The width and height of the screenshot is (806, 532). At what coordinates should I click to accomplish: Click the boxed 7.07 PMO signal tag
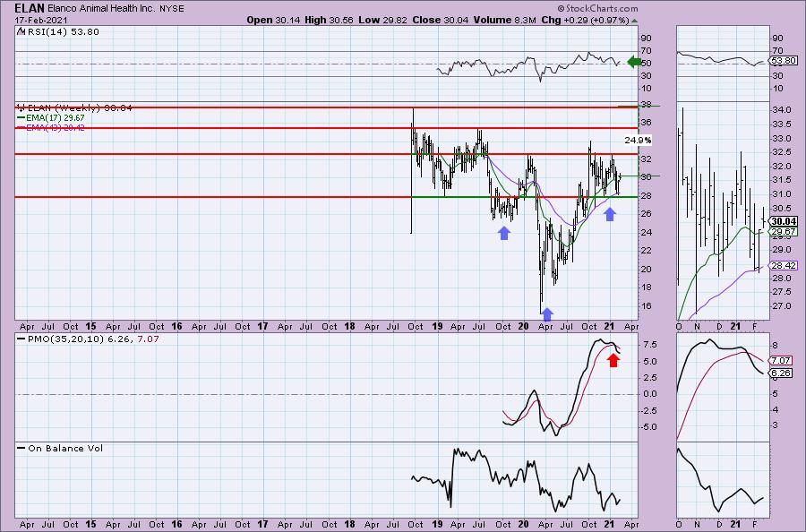pyautogui.click(x=781, y=361)
